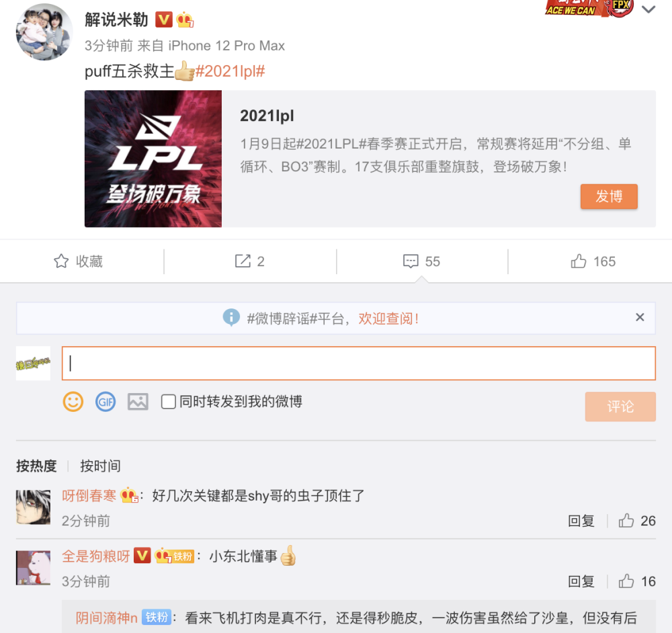Favorite the post with 收藏 star

pyautogui.click(x=78, y=261)
